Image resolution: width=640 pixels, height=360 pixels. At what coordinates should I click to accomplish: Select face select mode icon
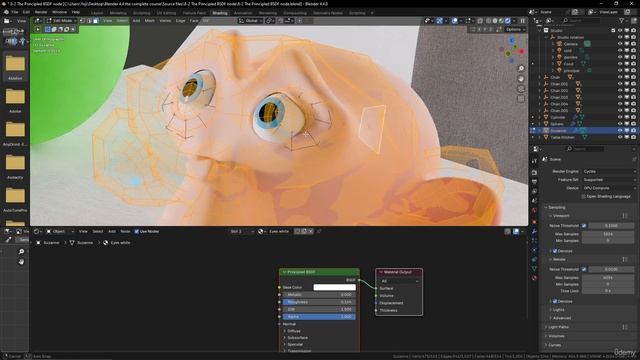pyautogui.click(x=96, y=20)
